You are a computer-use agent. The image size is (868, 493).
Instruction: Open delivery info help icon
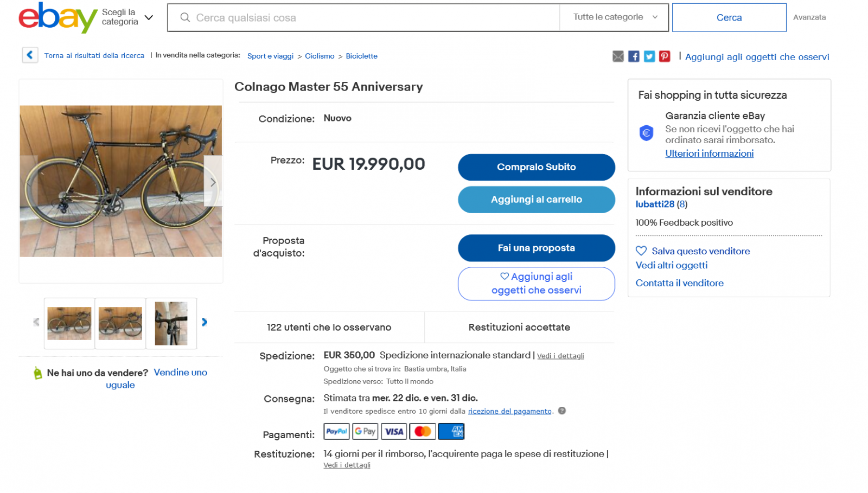[562, 411]
